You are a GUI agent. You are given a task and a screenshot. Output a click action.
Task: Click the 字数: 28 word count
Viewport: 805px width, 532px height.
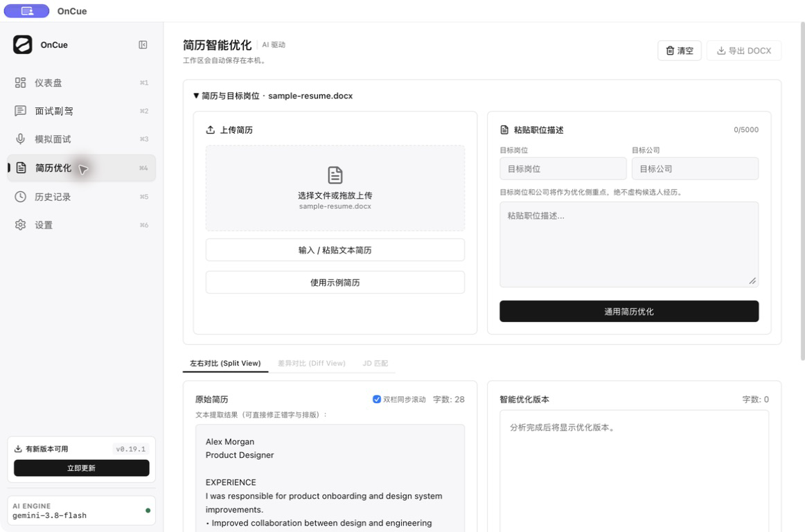(x=449, y=399)
